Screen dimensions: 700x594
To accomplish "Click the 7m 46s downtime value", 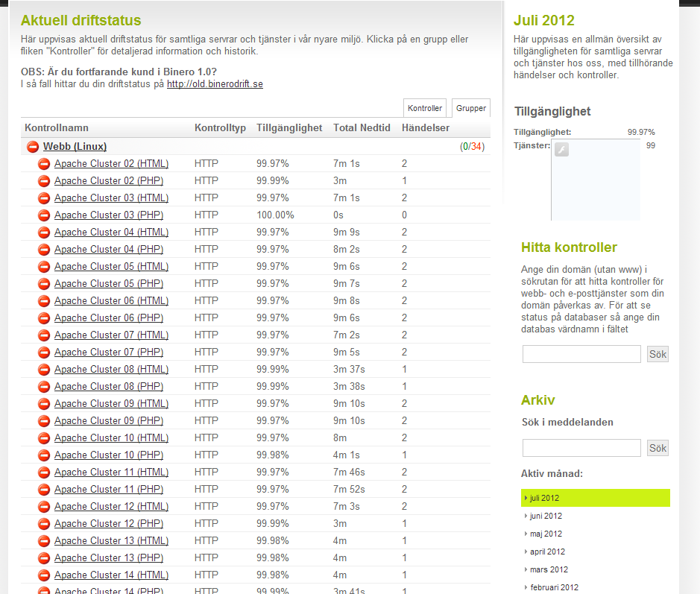I will [349, 473].
